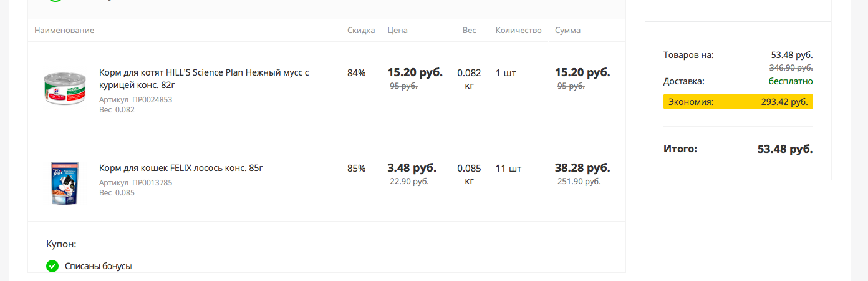Click the article number ПР0013785
Viewport: 868px width, 281px height.
tap(152, 183)
